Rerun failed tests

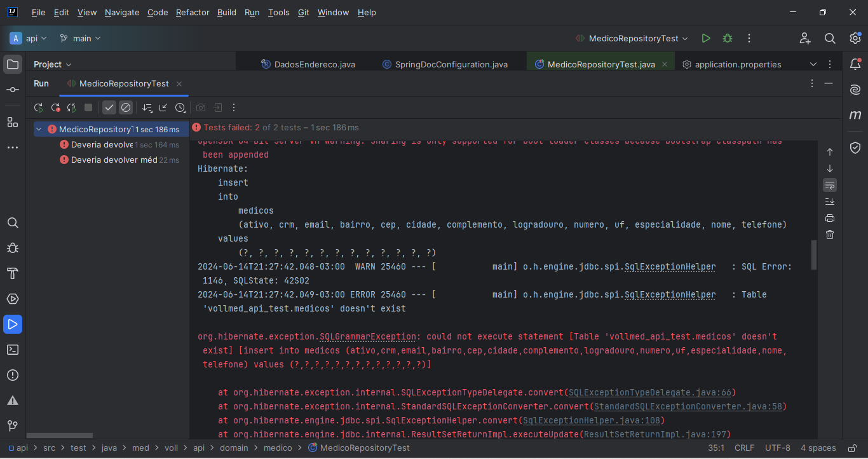pos(55,107)
